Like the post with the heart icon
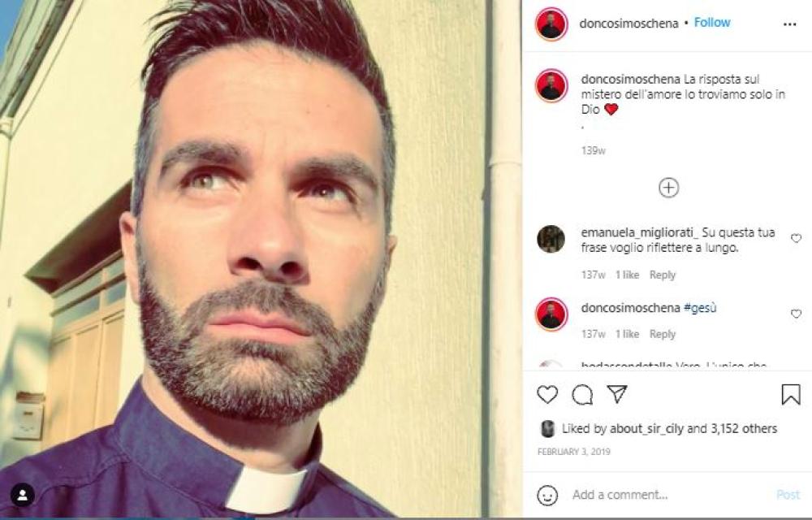 [546, 395]
